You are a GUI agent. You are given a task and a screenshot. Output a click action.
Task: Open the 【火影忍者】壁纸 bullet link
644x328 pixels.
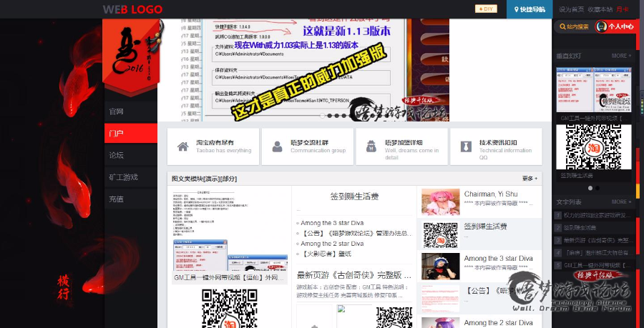(x=326, y=254)
